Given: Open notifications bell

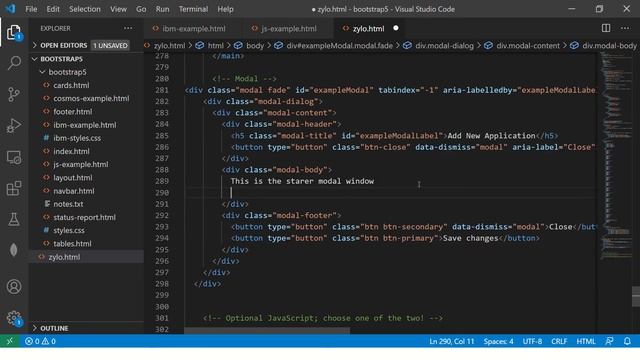Looking at the screenshot, I should (627, 341).
